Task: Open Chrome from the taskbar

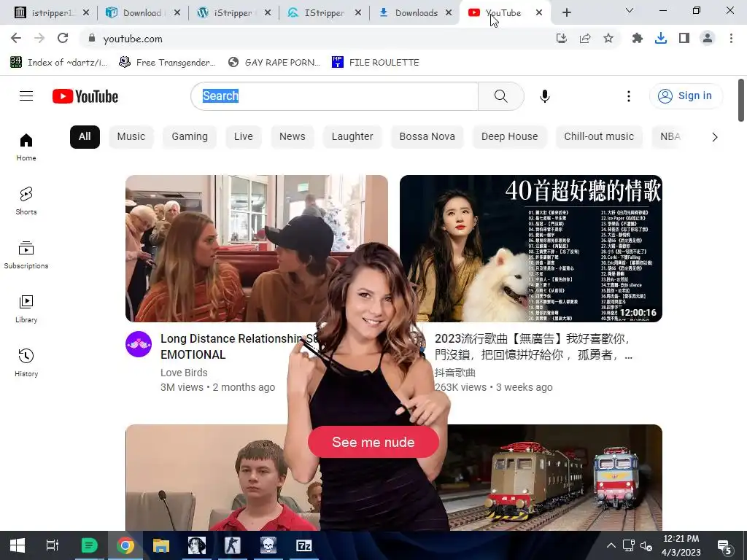Action: click(125, 545)
